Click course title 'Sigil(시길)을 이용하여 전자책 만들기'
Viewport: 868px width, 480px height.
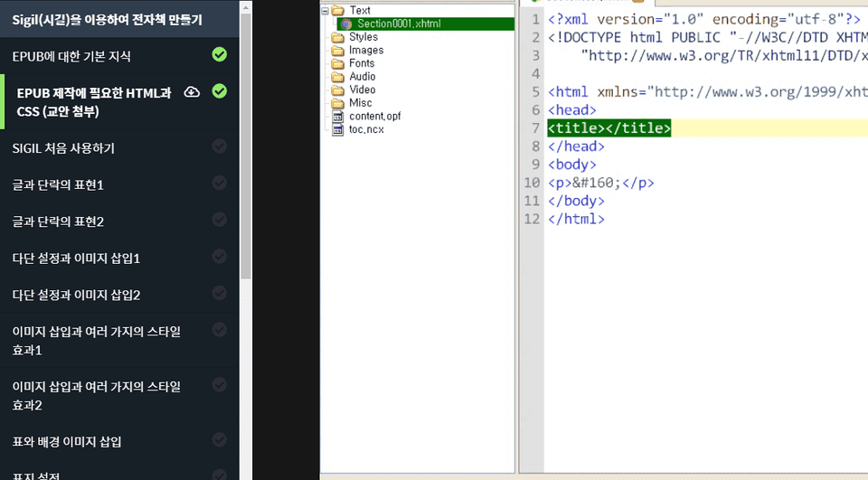point(108,20)
